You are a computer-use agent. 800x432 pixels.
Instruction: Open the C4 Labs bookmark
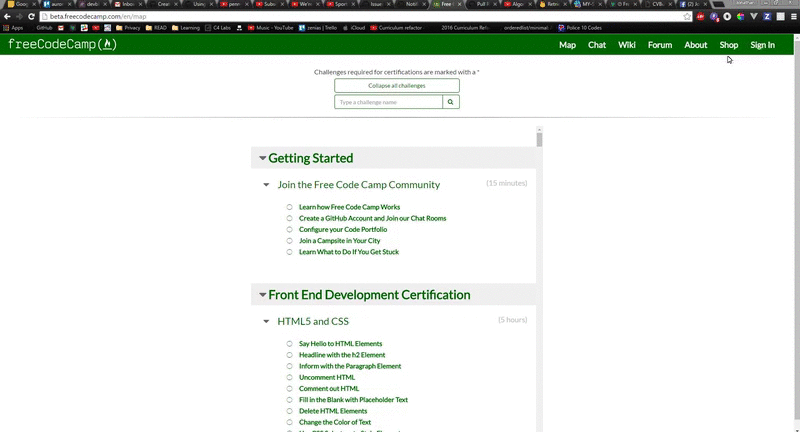[217, 28]
